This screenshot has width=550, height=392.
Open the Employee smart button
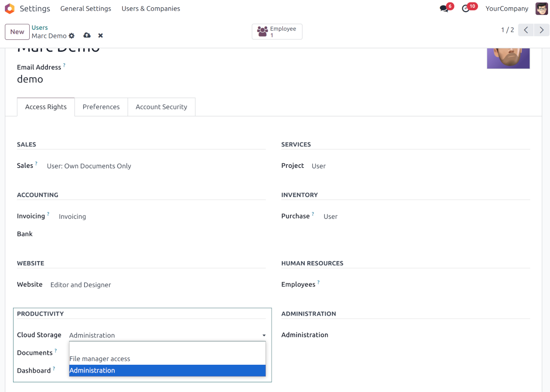tap(277, 32)
